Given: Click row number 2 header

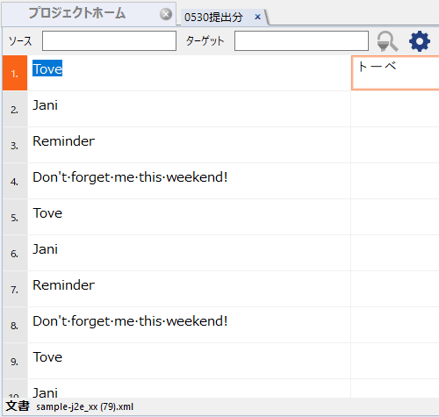Looking at the screenshot, I should pos(15,109).
